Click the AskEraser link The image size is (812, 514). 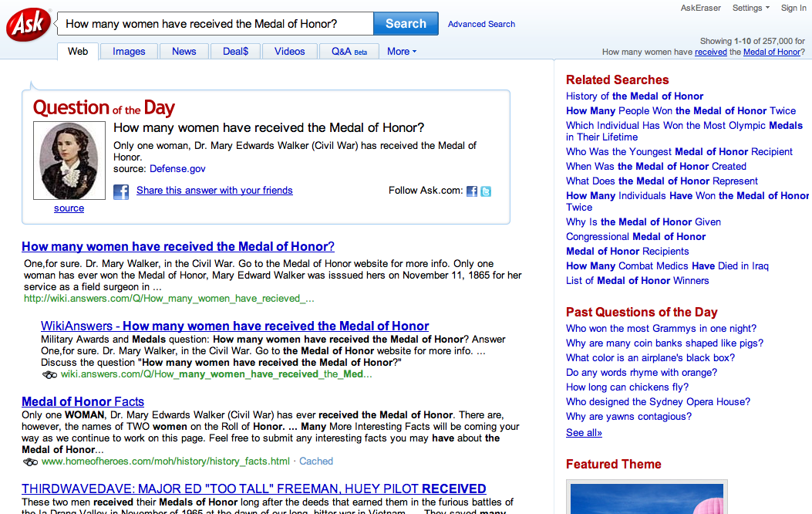[700, 8]
